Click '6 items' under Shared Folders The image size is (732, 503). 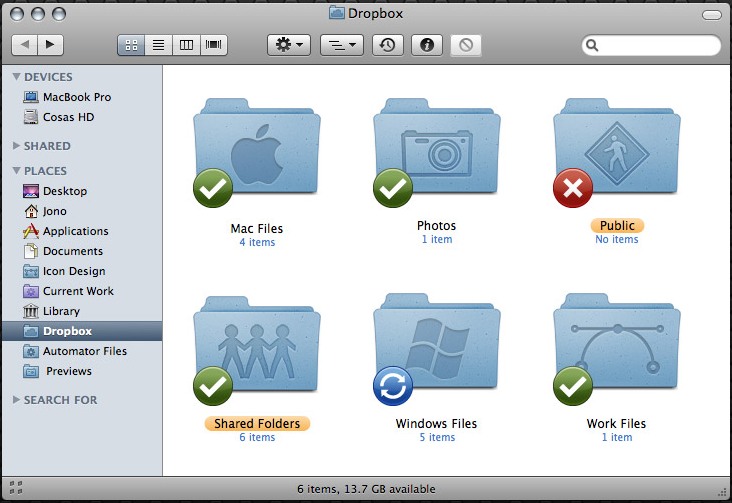pyautogui.click(x=257, y=437)
